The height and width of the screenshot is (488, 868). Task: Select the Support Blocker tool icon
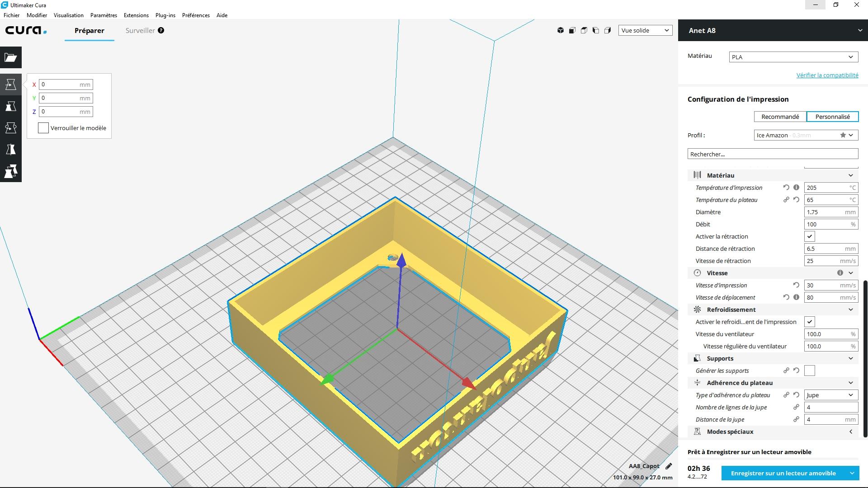click(11, 171)
